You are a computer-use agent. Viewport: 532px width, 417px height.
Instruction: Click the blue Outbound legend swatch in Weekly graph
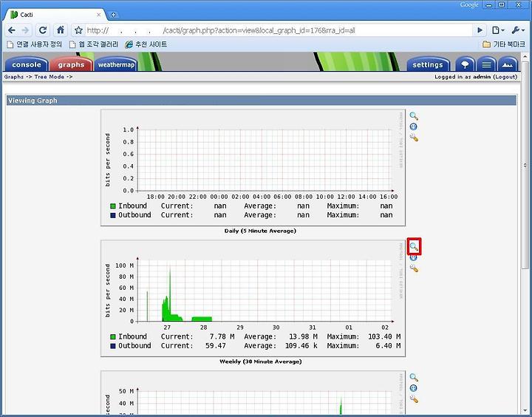pos(113,346)
